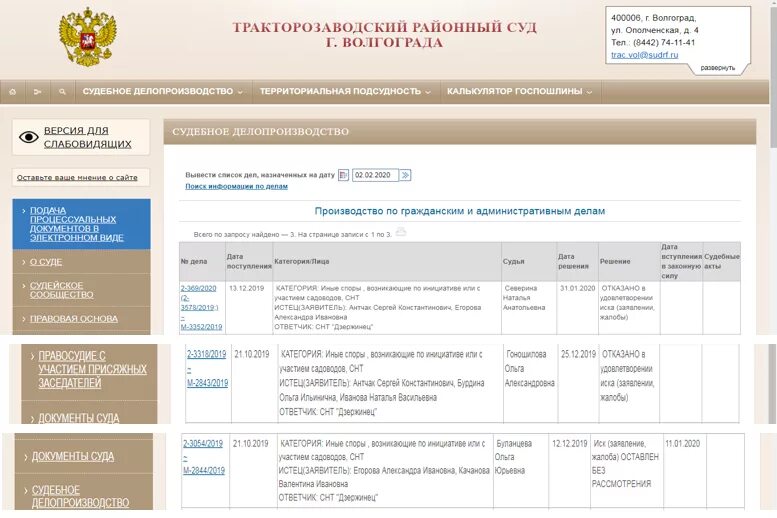Expand Территориальная подсудность menu

345,92
